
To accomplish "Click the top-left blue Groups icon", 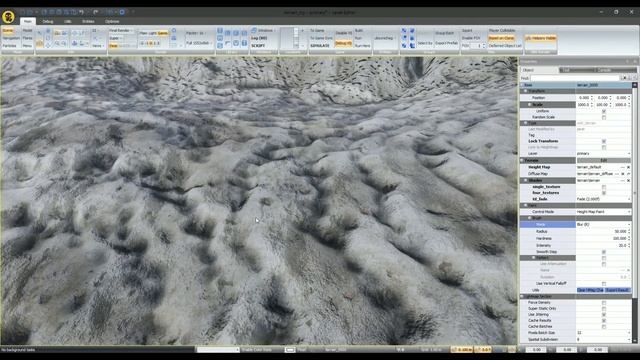I will 404,31.
